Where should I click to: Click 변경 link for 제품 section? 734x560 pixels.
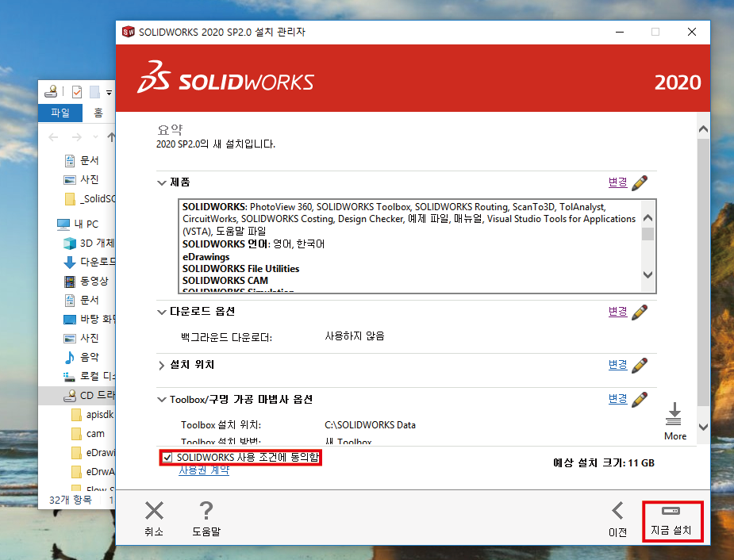click(x=617, y=182)
